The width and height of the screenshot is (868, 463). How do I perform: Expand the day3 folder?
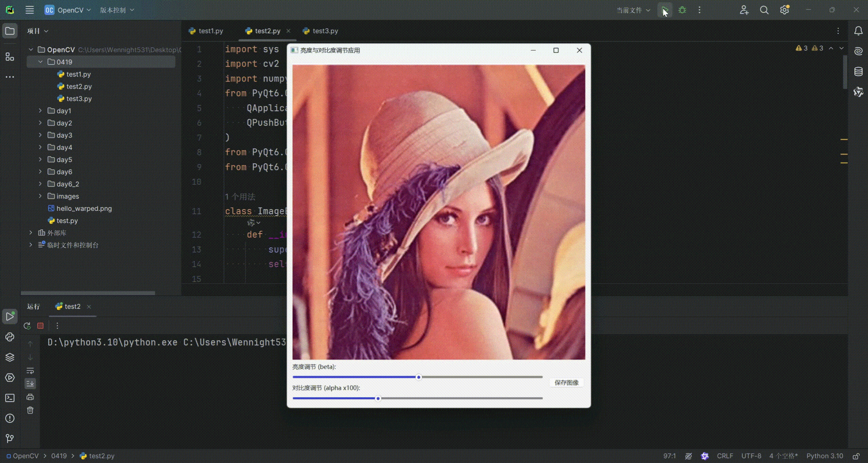[x=40, y=135]
